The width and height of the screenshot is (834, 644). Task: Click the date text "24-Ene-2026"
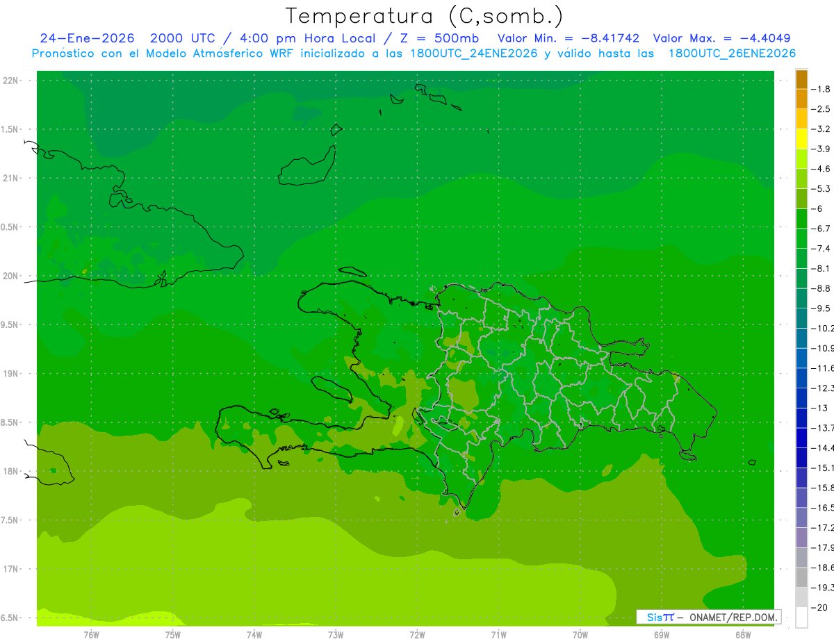88,38
